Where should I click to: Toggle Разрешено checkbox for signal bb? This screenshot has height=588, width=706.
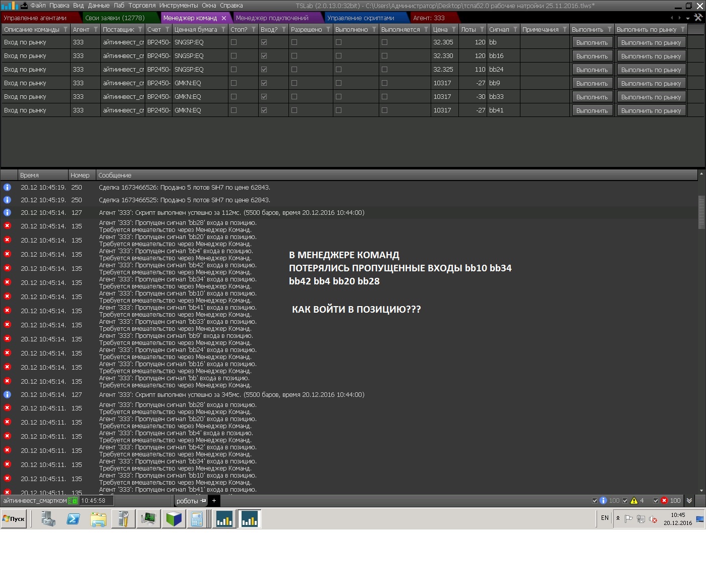(x=295, y=42)
